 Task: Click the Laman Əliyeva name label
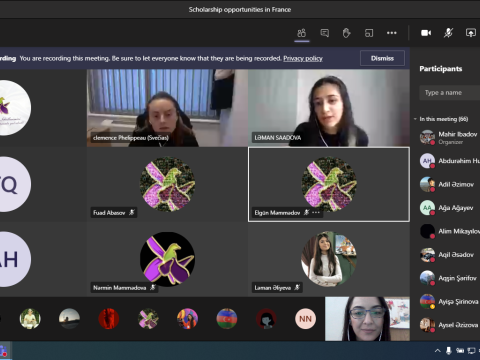pyautogui.click(x=273, y=288)
